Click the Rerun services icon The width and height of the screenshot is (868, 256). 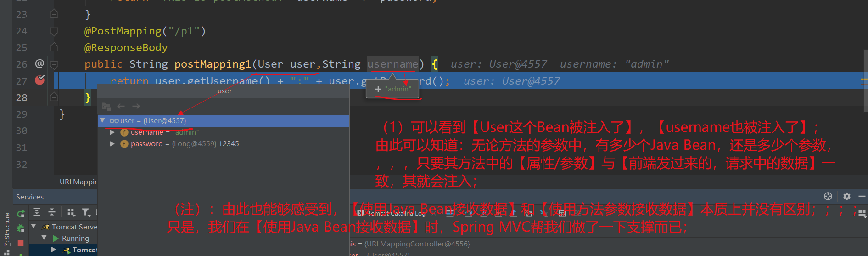click(x=21, y=214)
